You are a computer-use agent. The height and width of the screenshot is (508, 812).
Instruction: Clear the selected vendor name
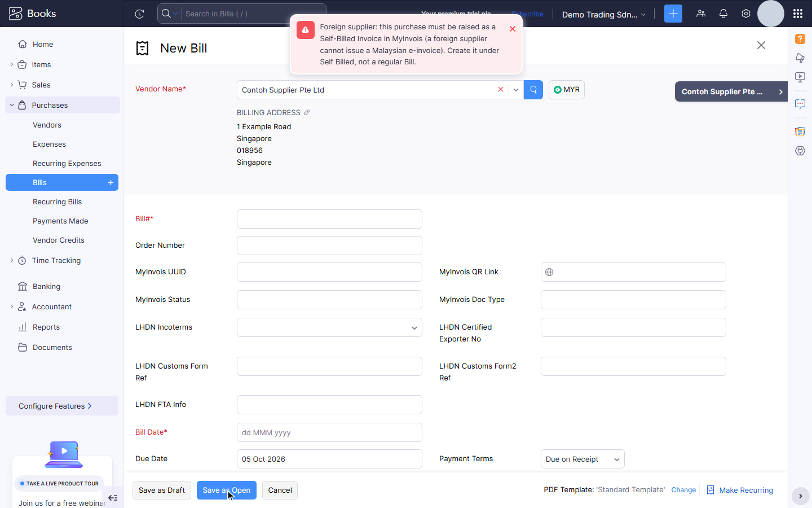[500, 90]
